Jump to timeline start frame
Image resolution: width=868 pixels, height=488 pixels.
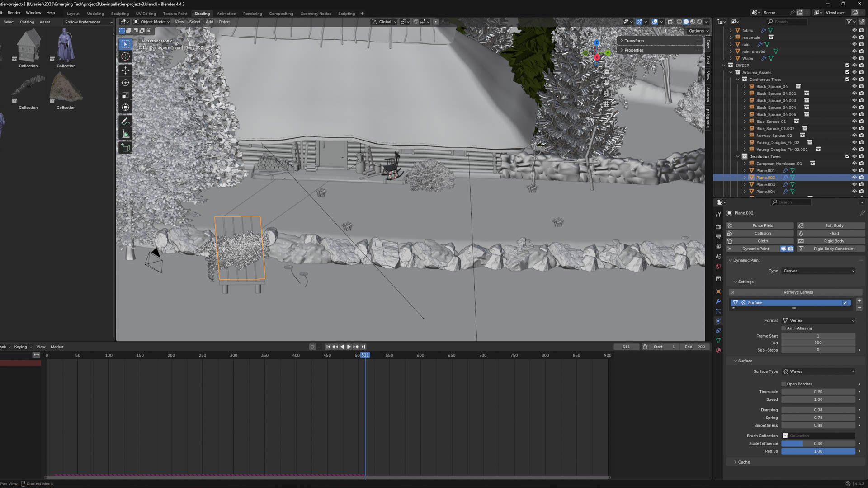[328, 347]
